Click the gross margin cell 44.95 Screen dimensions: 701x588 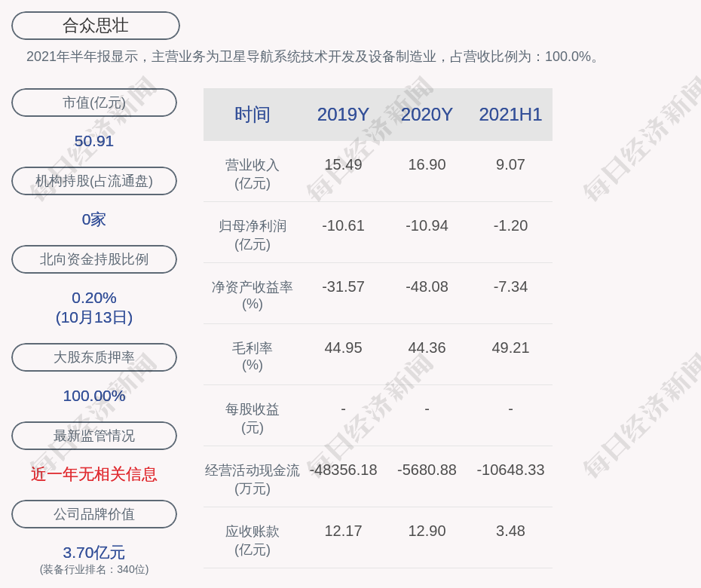tap(344, 348)
